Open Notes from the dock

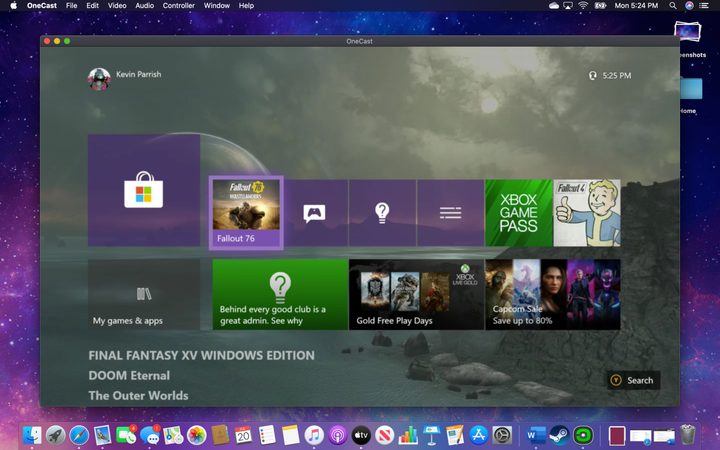290,434
